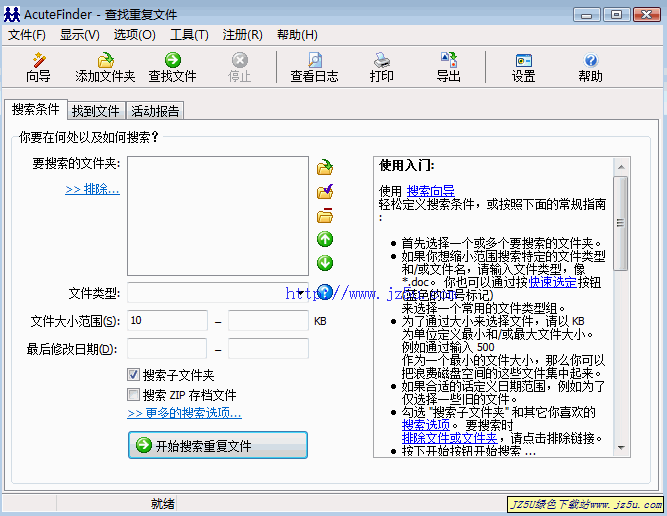
Task: Open the 工具(T) menu
Action: click(189, 35)
